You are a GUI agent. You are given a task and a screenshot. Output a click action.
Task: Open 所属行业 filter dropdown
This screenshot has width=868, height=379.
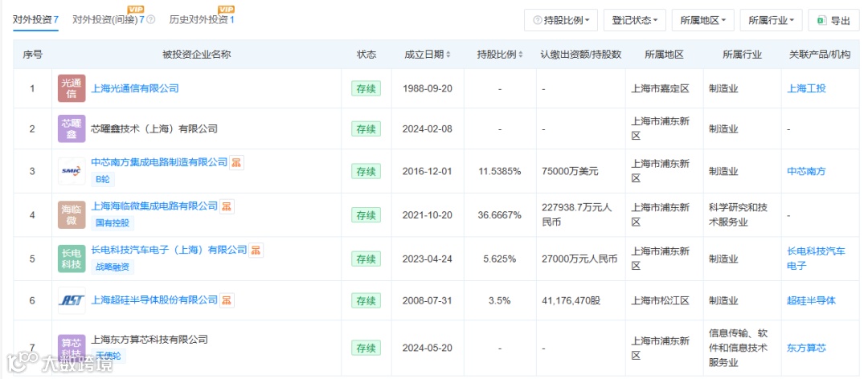click(771, 20)
